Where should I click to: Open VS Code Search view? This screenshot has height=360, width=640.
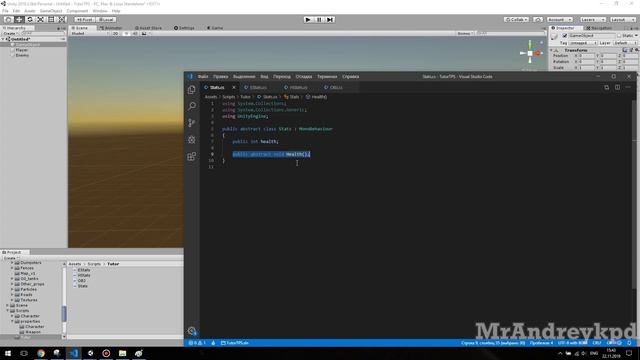(191, 106)
